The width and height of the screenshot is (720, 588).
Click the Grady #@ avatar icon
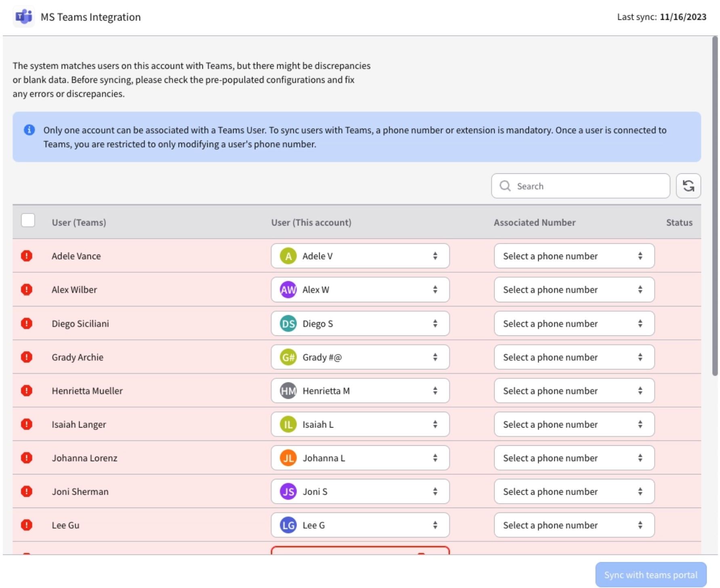[288, 357]
